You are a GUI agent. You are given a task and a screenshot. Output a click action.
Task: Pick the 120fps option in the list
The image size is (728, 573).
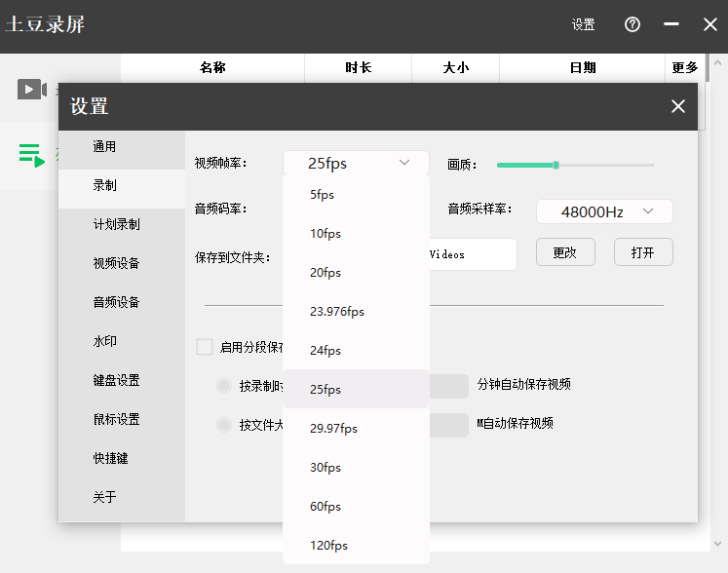click(328, 546)
